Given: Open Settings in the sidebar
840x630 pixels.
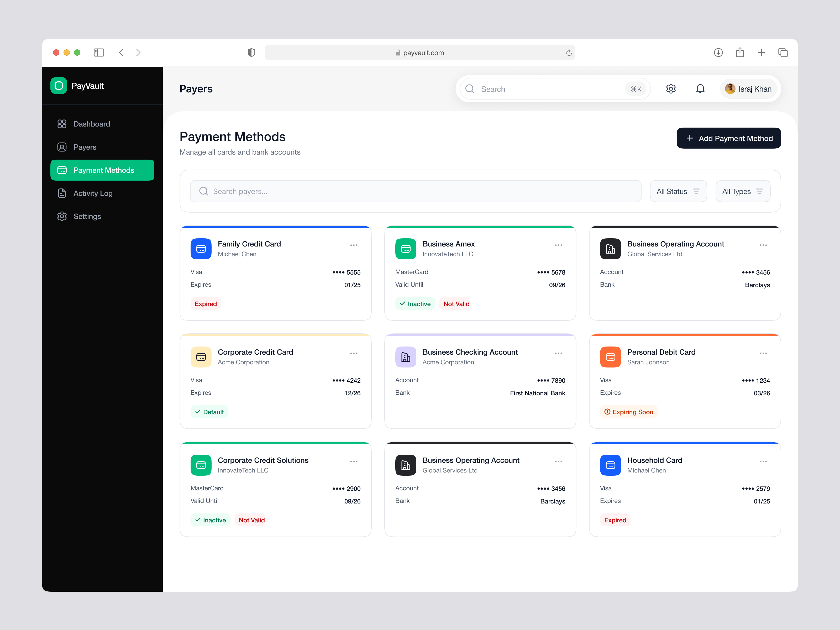Looking at the screenshot, I should pyautogui.click(x=102, y=217).
